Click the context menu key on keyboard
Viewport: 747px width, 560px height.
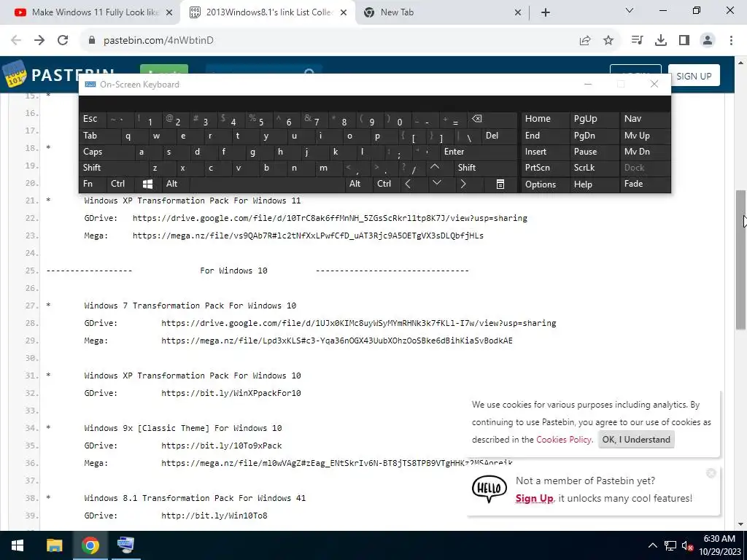tap(500, 184)
